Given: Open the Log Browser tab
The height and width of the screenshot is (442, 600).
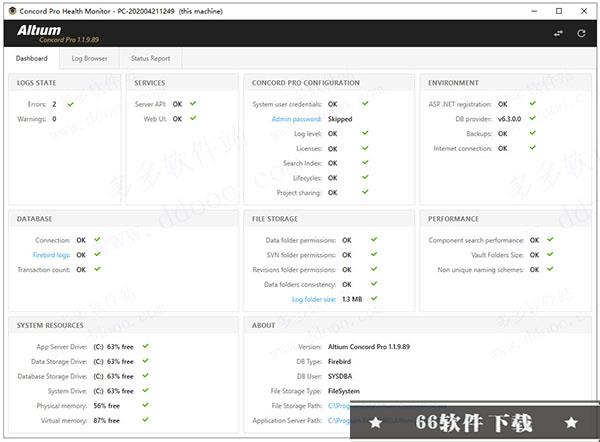Looking at the screenshot, I should click(x=90, y=59).
